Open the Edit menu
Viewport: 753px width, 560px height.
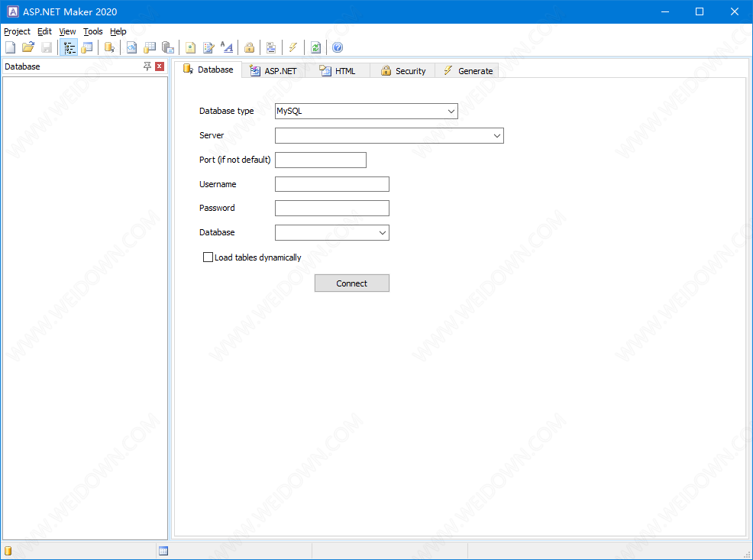coord(44,31)
